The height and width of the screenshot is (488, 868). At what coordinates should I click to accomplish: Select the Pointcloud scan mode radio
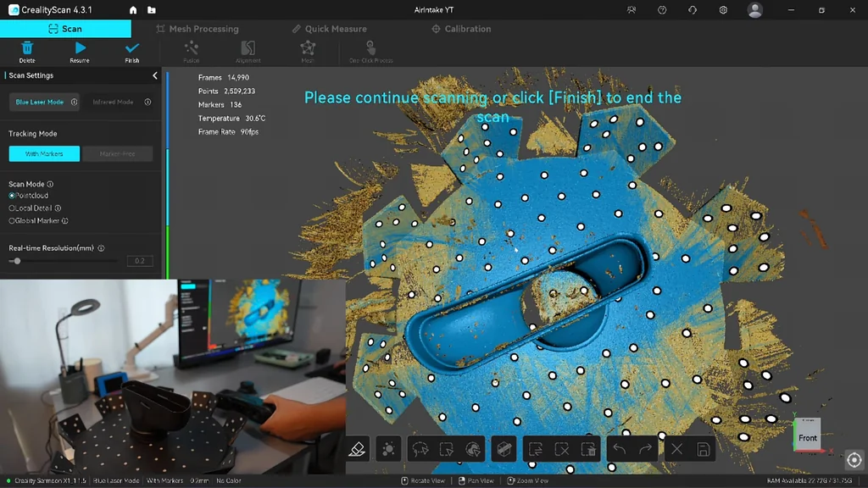[12, 196]
